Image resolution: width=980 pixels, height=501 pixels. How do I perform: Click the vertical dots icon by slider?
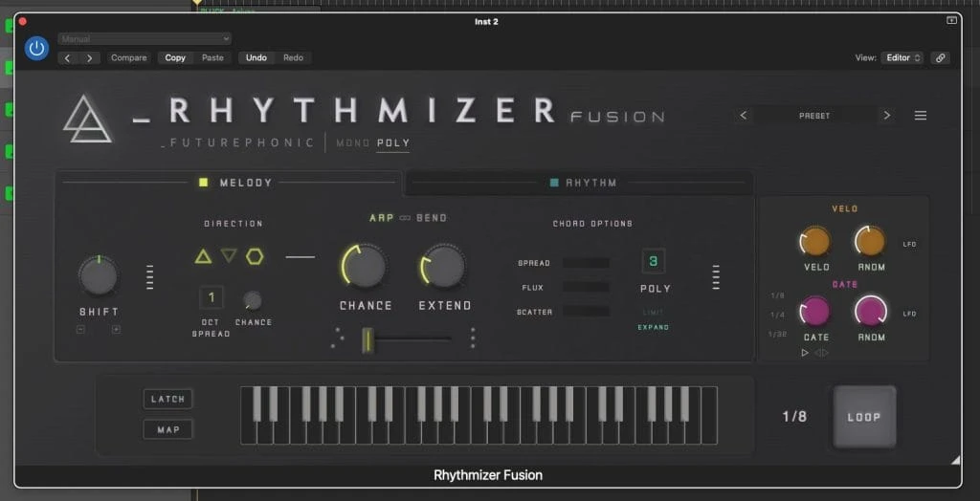[473, 338]
